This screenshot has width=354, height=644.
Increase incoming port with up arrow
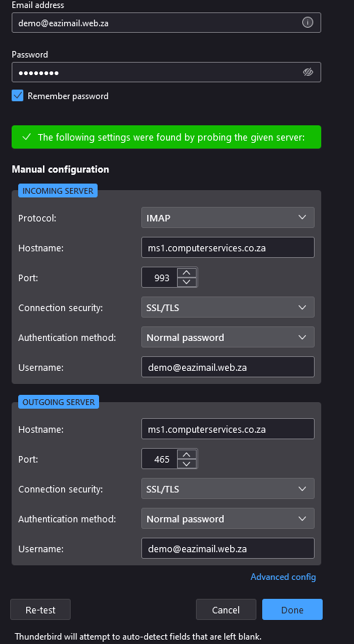coord(187,272)
